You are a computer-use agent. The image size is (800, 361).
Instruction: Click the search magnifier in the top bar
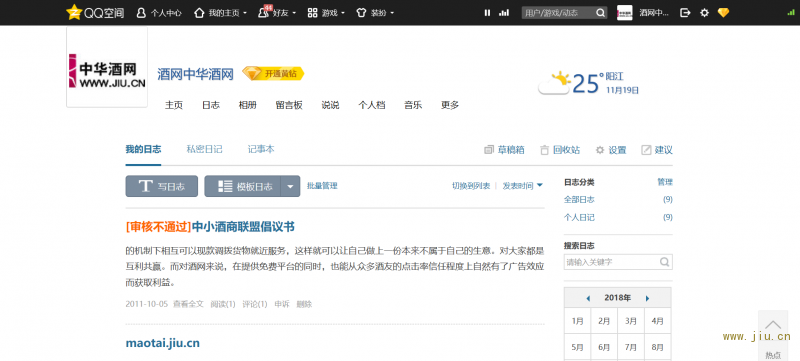click(x=601, y=13)
